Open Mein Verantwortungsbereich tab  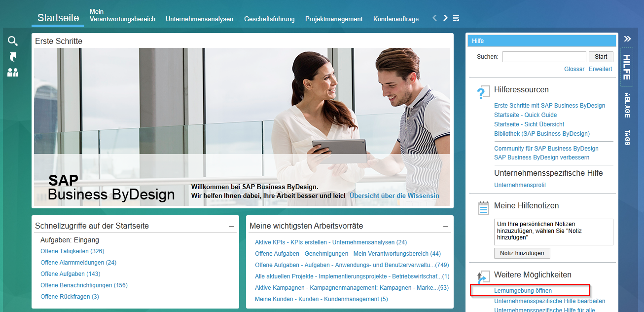[x=122, y=15]
